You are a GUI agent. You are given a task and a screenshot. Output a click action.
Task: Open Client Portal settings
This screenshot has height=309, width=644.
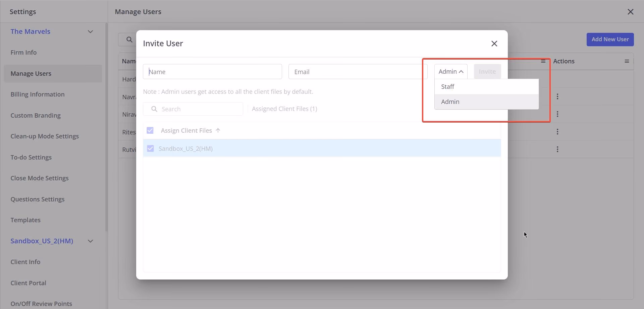pyautogui.click(x=29, y=283)
